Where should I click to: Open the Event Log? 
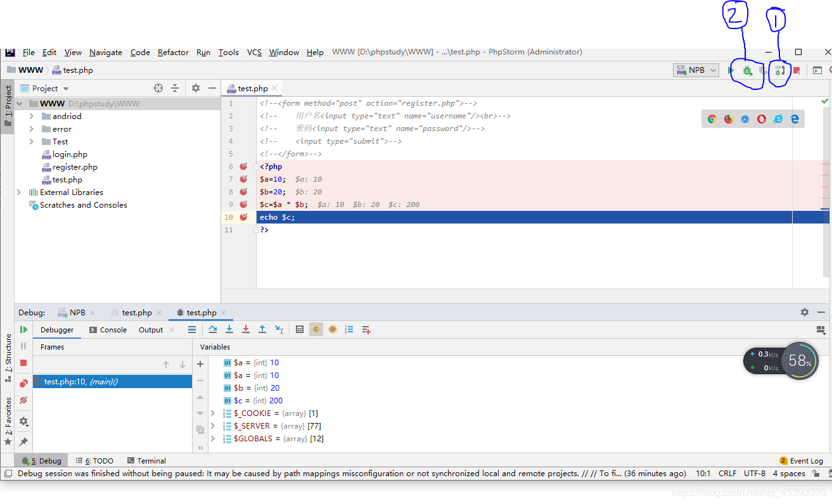802,461
